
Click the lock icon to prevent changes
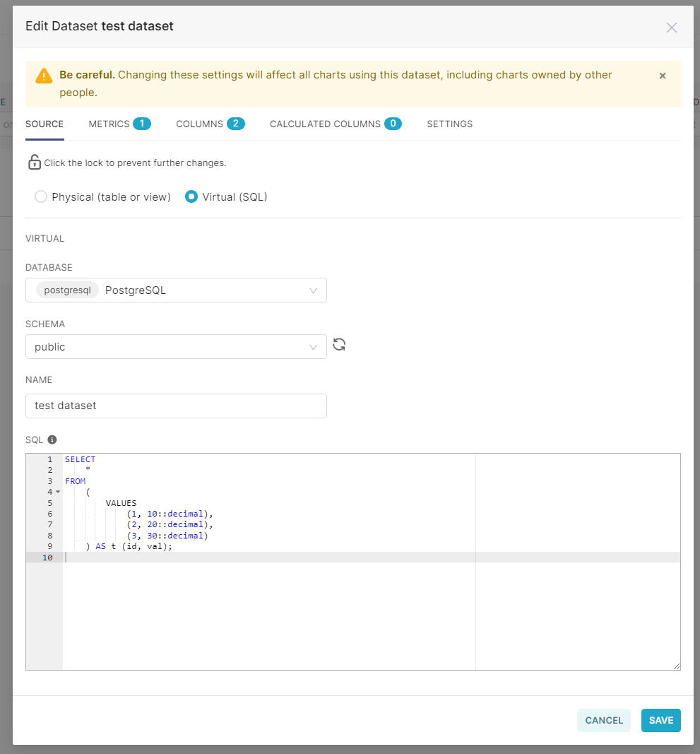click(x=34, y=163)
